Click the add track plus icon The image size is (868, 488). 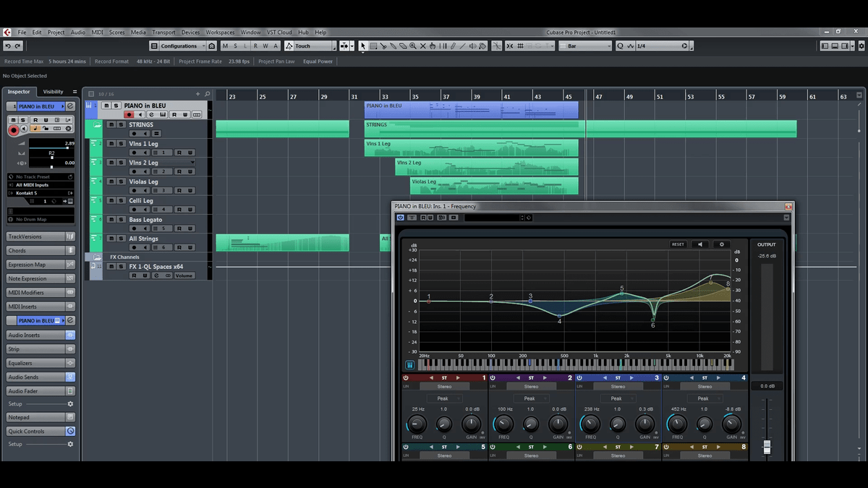[x=197, y=94]
